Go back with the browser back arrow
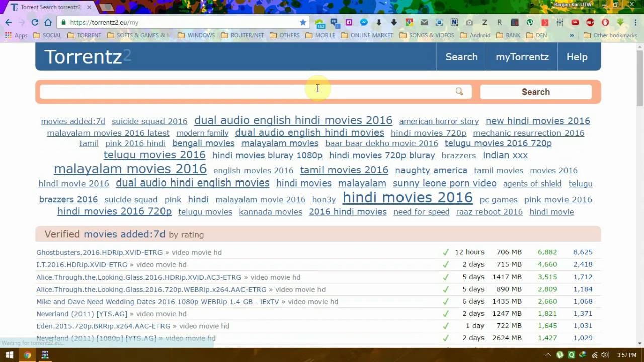This screenshot has height=362, width=644. (x=9, y=22)
